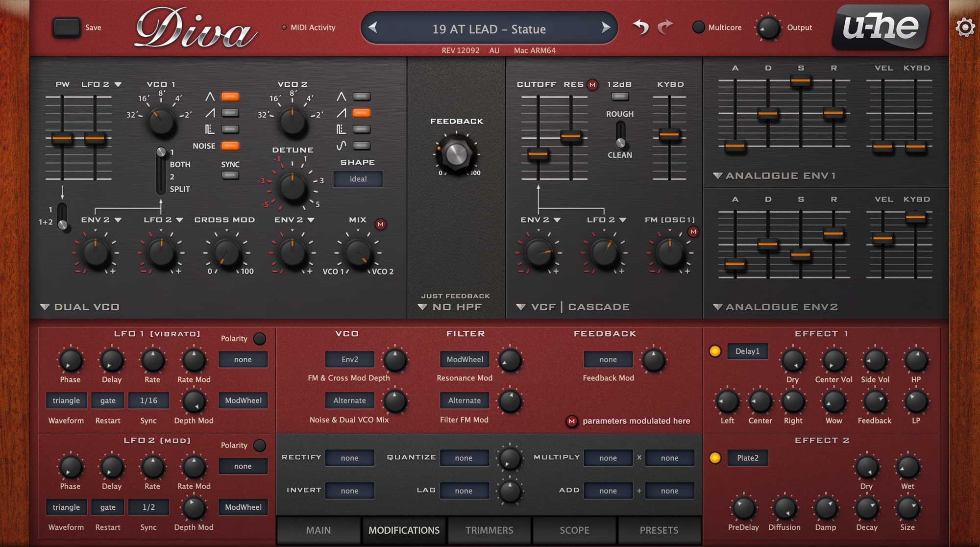Click the filter CUTOFF slider handle
This screenshot has width=980, height=547.
(538, 154)
